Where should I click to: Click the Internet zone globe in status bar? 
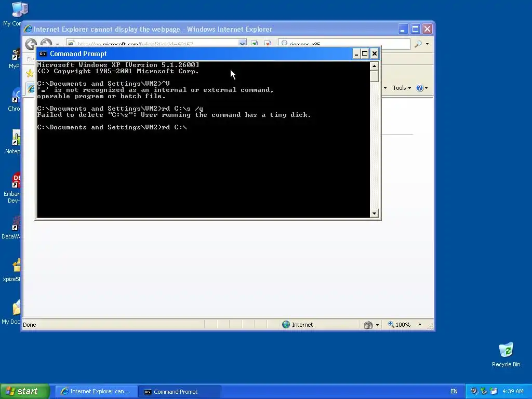pos(286,324)
